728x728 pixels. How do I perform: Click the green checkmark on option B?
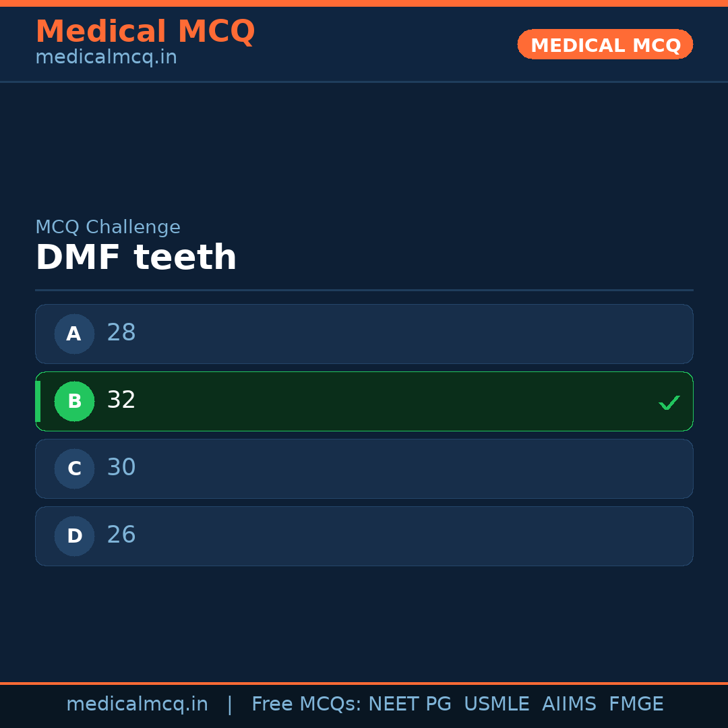669,402
